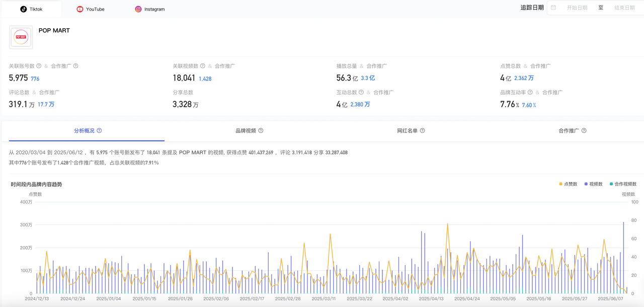The width and height of the screenshot is (644, 307).
Task: Click the 2025/05/16 date on chart axis
Action: [538, 298]
